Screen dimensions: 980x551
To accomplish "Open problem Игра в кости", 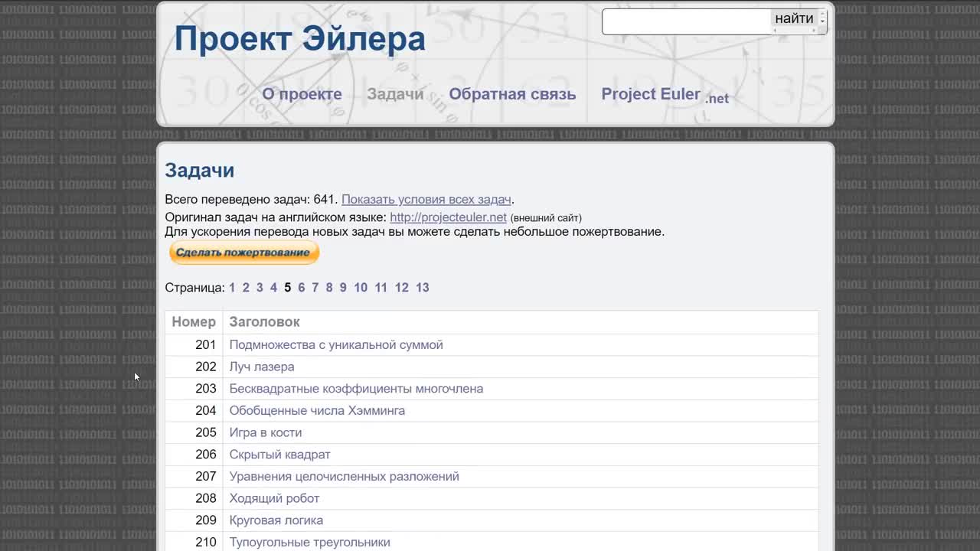I will click(266, 432).
